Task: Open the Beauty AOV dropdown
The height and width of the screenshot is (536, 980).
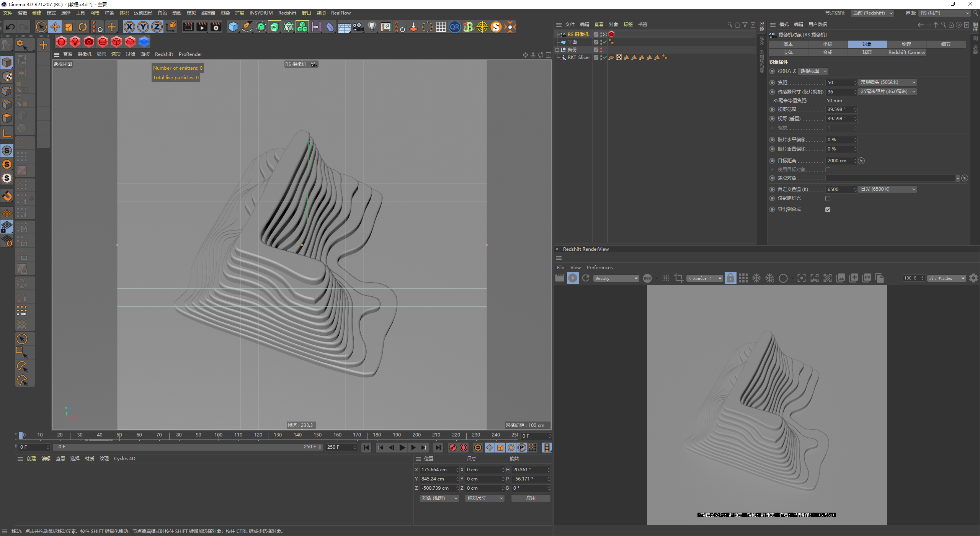Action: click(x=616, y=278)
